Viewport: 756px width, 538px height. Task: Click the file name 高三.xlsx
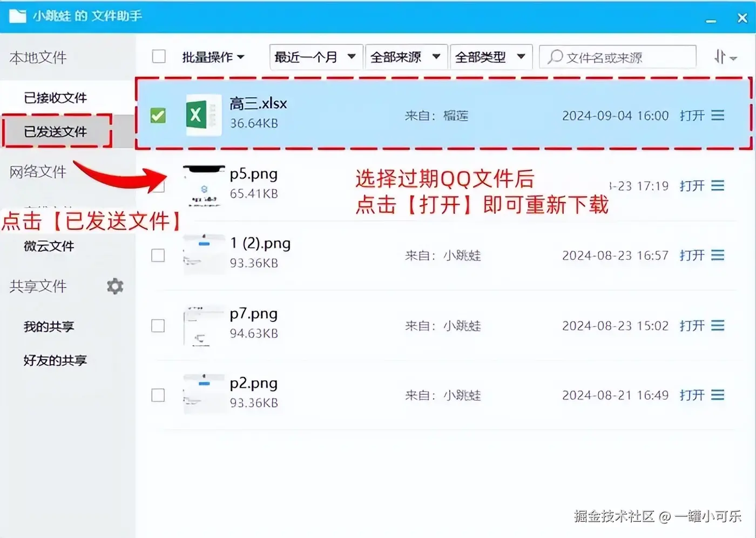point(259,103)
